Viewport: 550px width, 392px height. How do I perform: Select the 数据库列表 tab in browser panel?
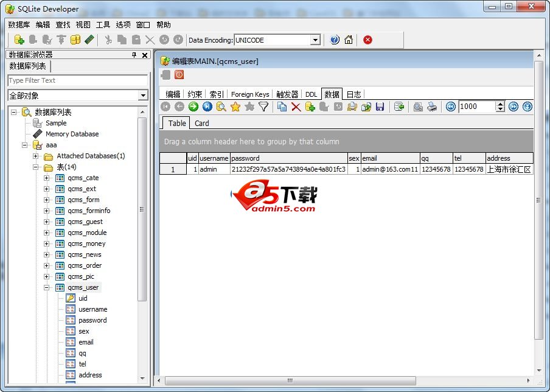28,66
